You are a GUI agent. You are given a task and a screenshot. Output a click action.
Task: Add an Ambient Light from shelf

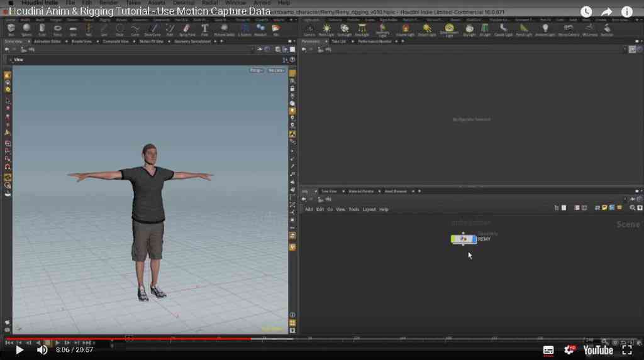pos(545,30)
